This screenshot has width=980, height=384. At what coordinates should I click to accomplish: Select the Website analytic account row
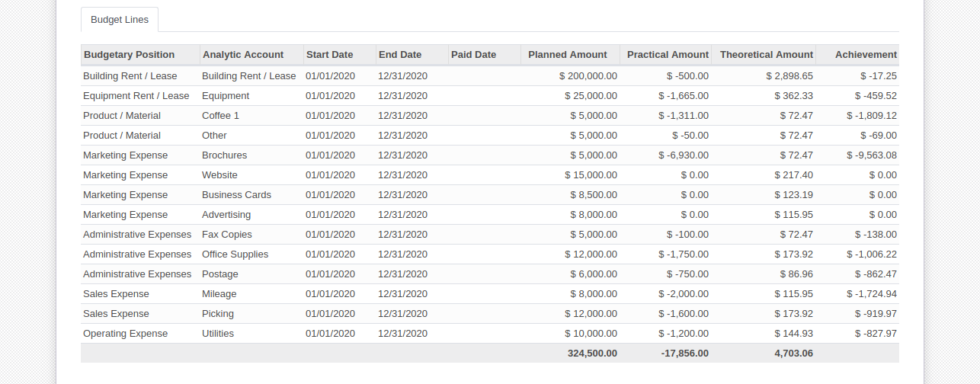pyautogui.click(x=490, y=175)
